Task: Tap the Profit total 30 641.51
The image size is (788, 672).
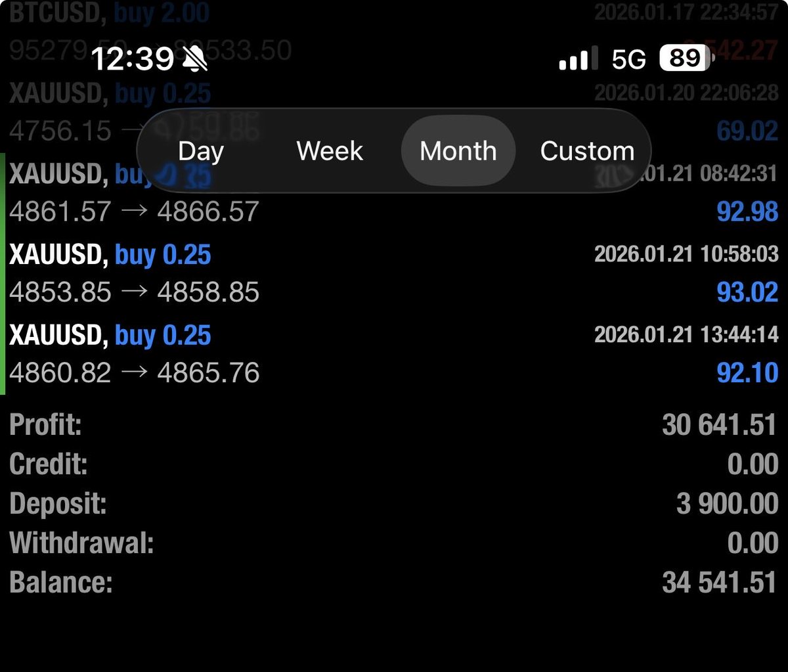Action: 720,425
